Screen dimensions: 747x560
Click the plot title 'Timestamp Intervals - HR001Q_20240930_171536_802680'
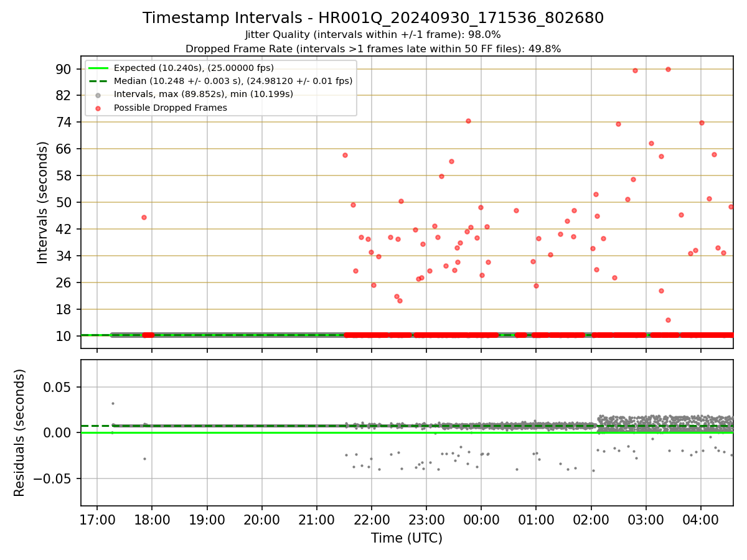pos(373,18)
